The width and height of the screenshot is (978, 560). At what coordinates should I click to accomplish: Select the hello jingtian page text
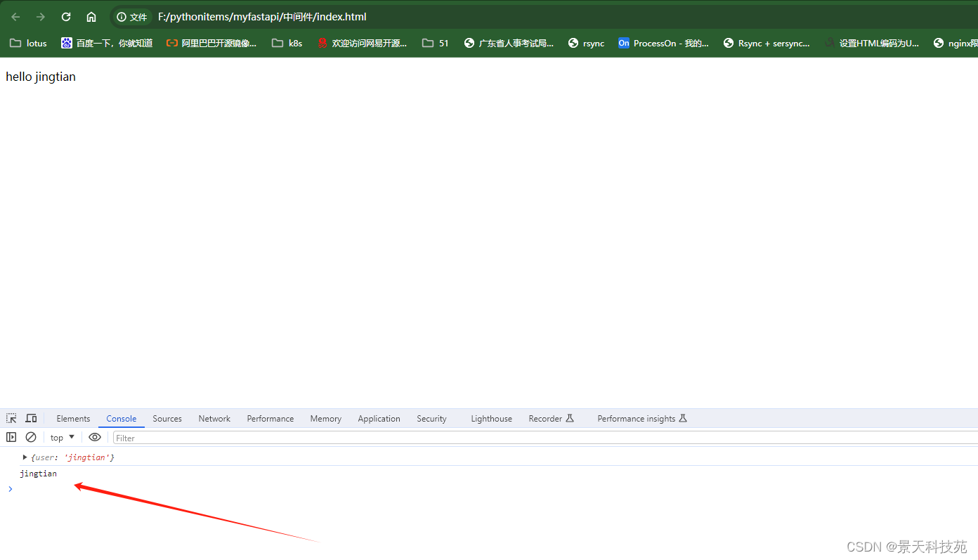coord(41,77)
